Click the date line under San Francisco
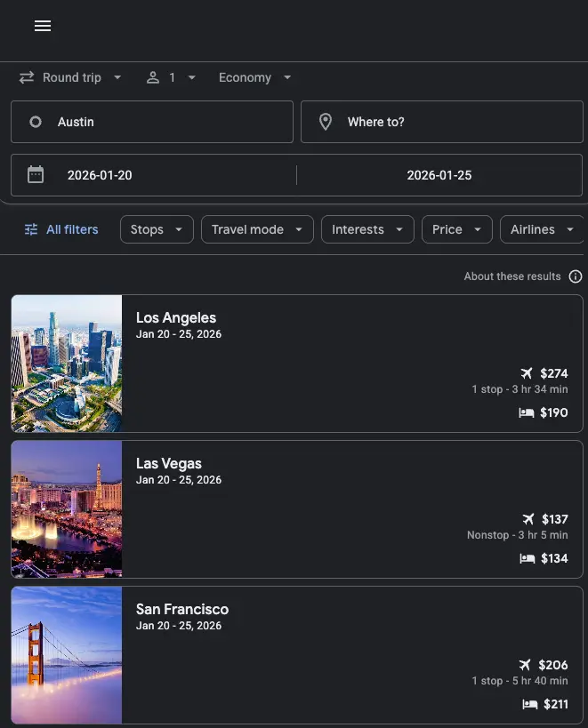 click(179, 626)
